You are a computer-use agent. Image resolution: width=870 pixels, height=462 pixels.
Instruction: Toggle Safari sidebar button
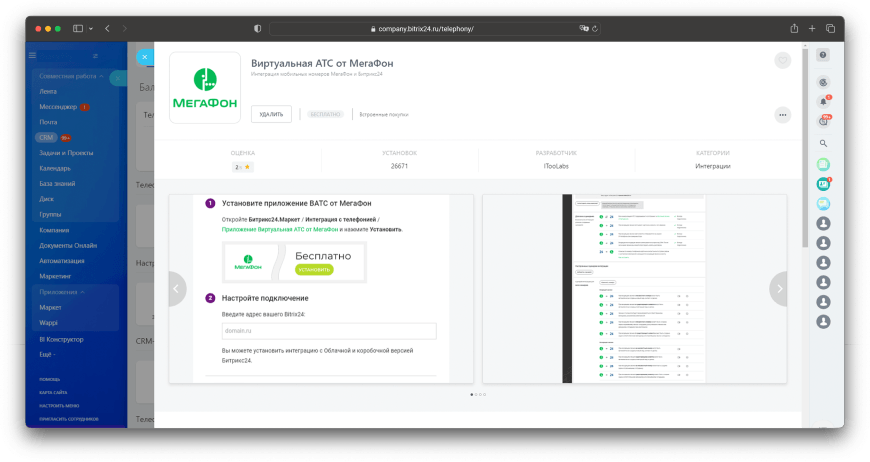click(x=78, y=28)
